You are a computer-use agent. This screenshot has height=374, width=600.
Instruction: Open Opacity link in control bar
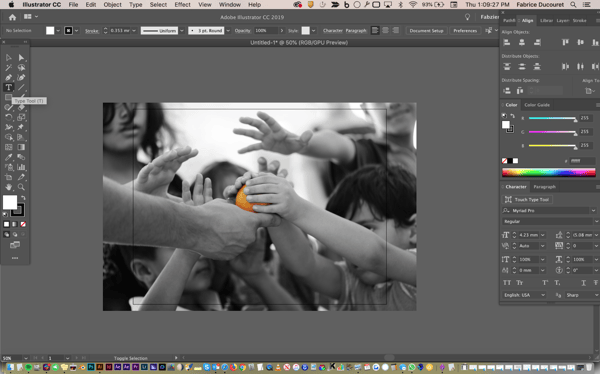[243, 31]
